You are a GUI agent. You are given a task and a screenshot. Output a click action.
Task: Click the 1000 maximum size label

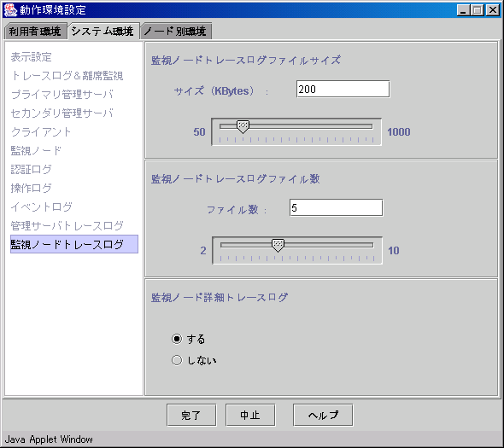[x=399, y=131]
